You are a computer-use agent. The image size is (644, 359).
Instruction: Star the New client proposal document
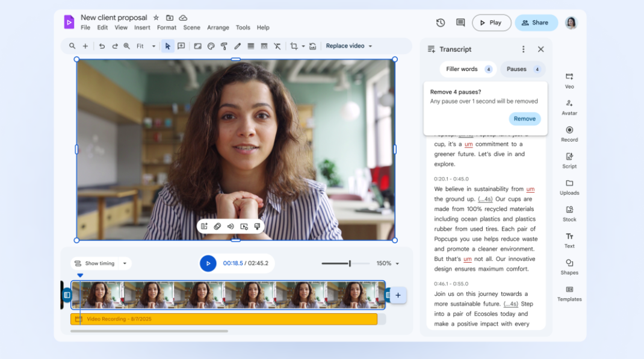[156, 17]
